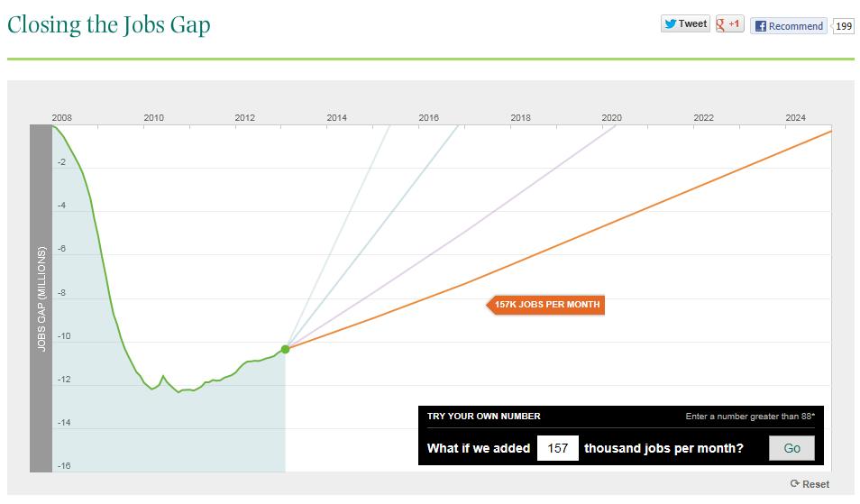The width and height of the screenshot is (860, 504).
Task: Click the orange 157K Jobs Per Month tag
Action: (546, 305)
